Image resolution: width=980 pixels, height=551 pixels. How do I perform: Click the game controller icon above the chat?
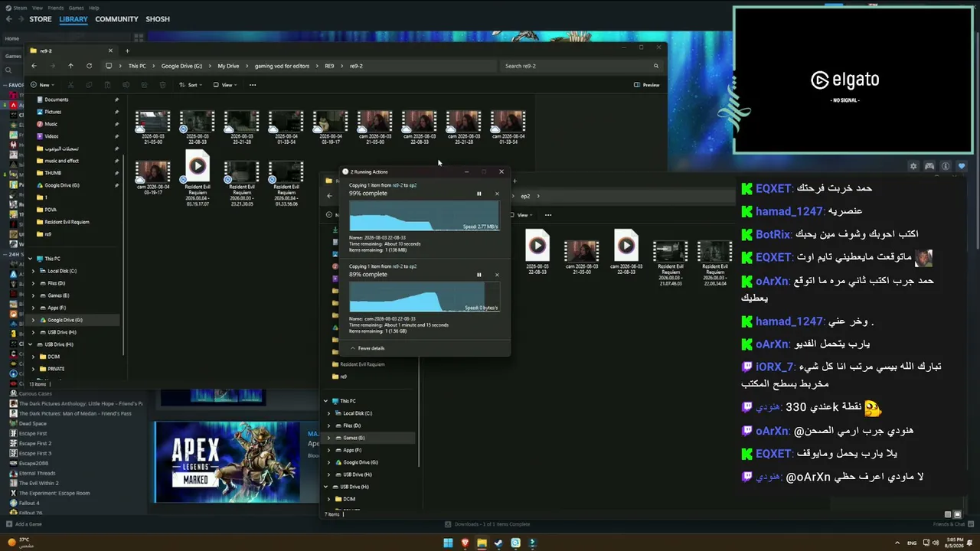[x=929, y=166]
